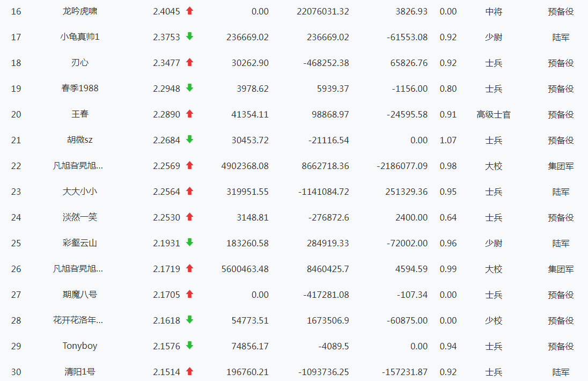Click the 2.4045 score value

[166, 11]
